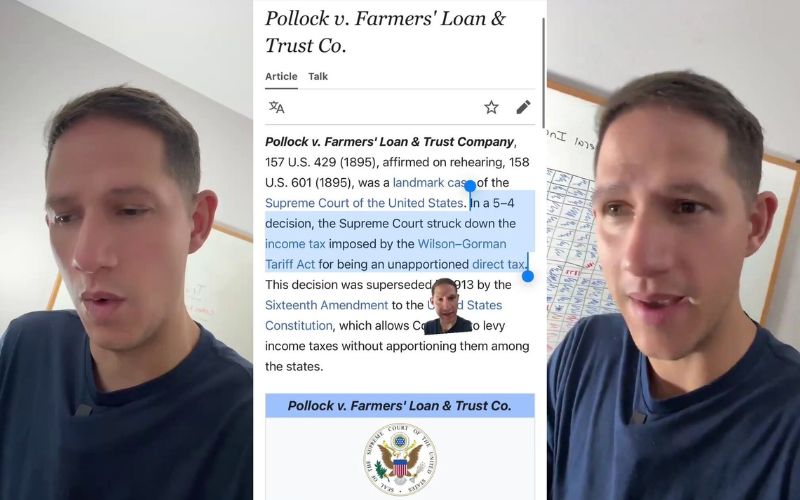Click the article title heading
Viewport: 800px width, 500px height.
click(386, 32)
